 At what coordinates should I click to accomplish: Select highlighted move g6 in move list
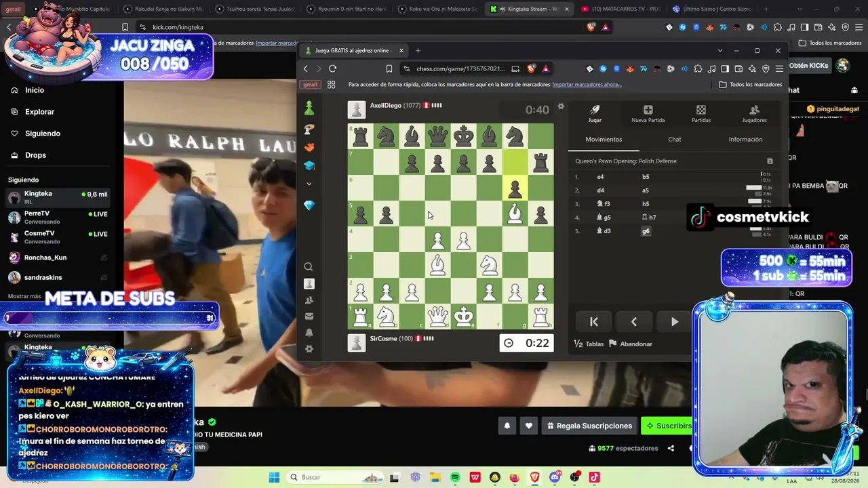point(646,231)
